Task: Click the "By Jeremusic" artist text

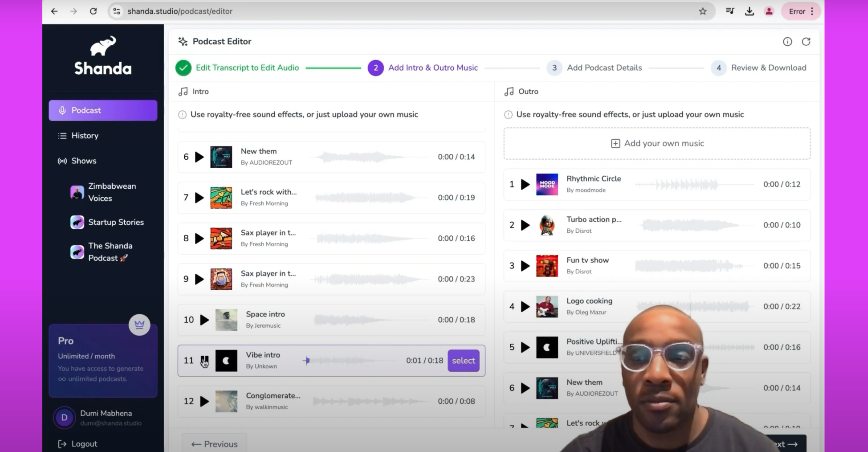Action: 263,326
